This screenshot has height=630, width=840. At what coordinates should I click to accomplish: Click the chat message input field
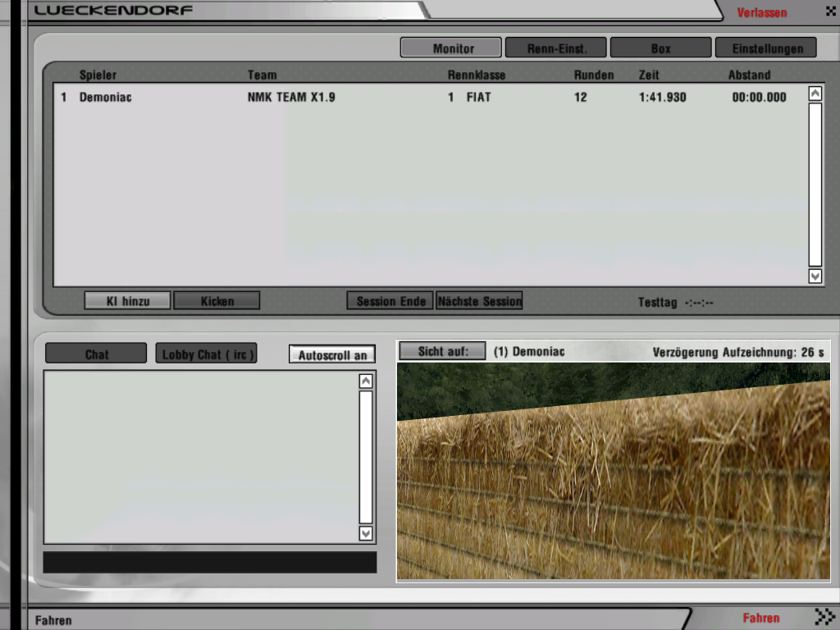pyautogui.click(x=209, y=562)
